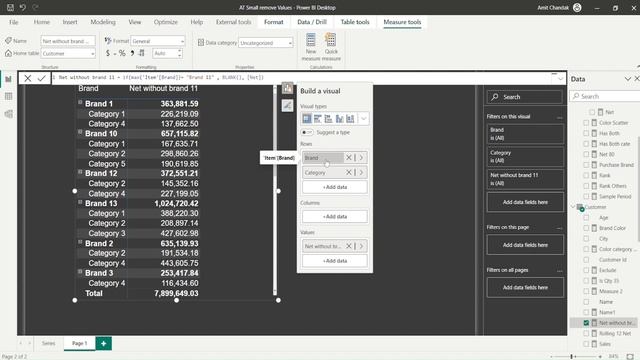Screen dimensions: 640x360
Task: Check the Brand Color field checkbox
Action: 586,228
